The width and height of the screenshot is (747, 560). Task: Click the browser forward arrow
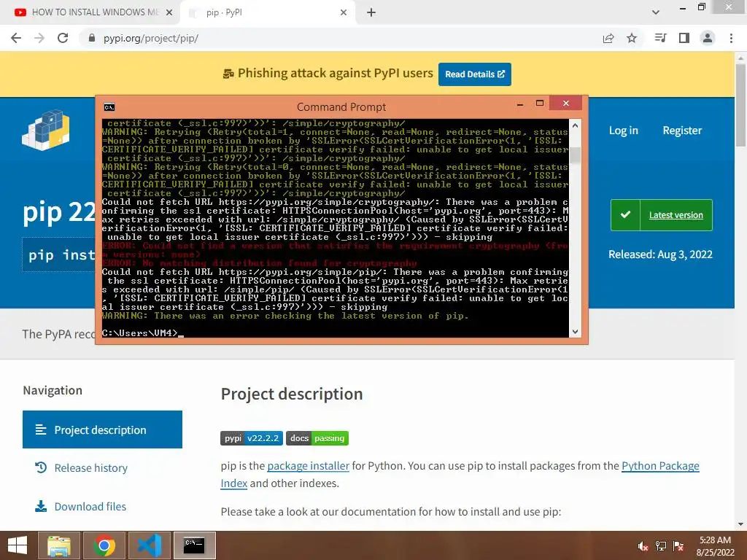click(39, 38)
